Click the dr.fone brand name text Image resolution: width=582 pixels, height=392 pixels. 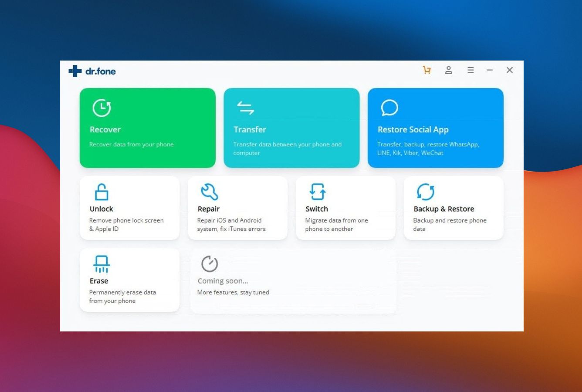click(101, 71)
